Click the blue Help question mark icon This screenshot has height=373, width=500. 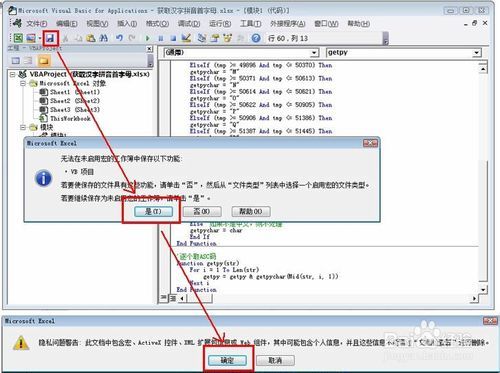coord(256,38)
